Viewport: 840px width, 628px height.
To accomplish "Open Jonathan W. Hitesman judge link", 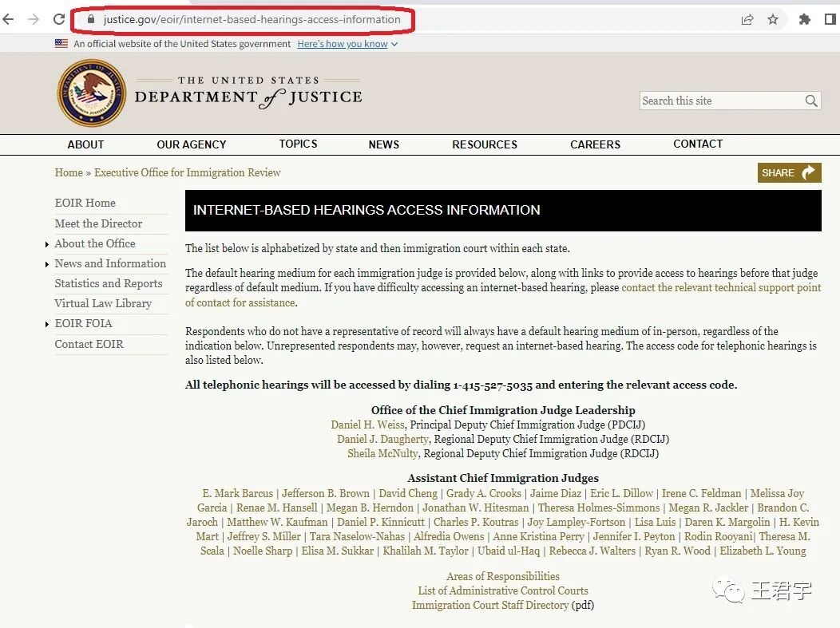I will (x=476, y=508).
